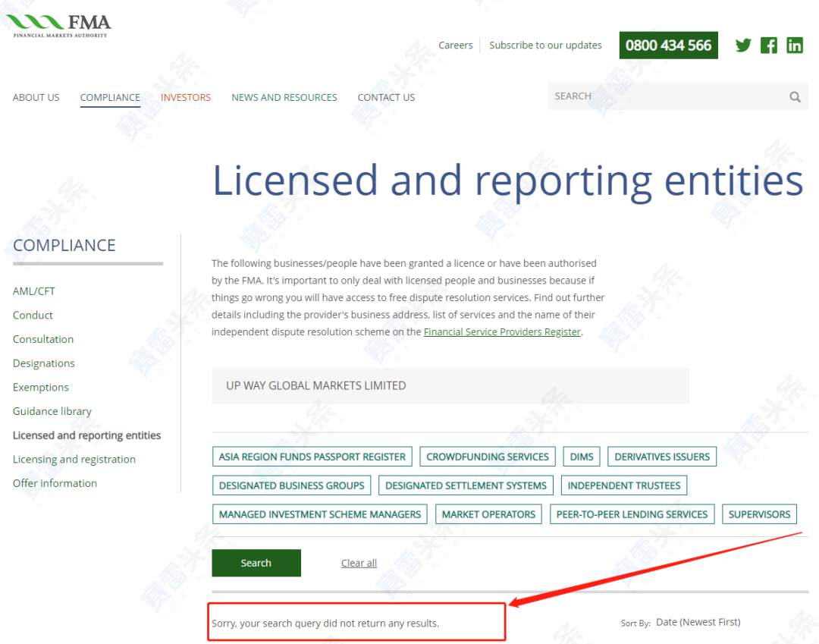Open Offer information in the sidebar
This screenshot has height=644, width=819.
[55, 484]
